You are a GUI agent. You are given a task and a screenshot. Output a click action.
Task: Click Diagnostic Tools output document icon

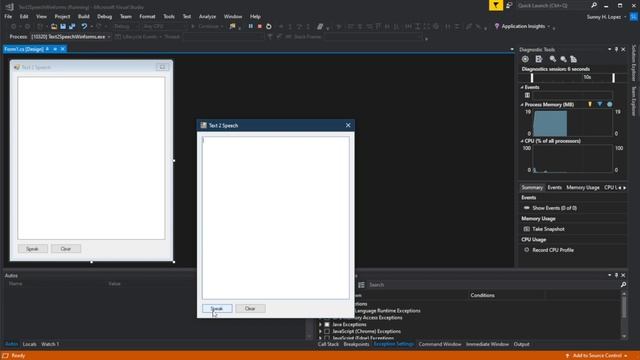pos(539,59)
